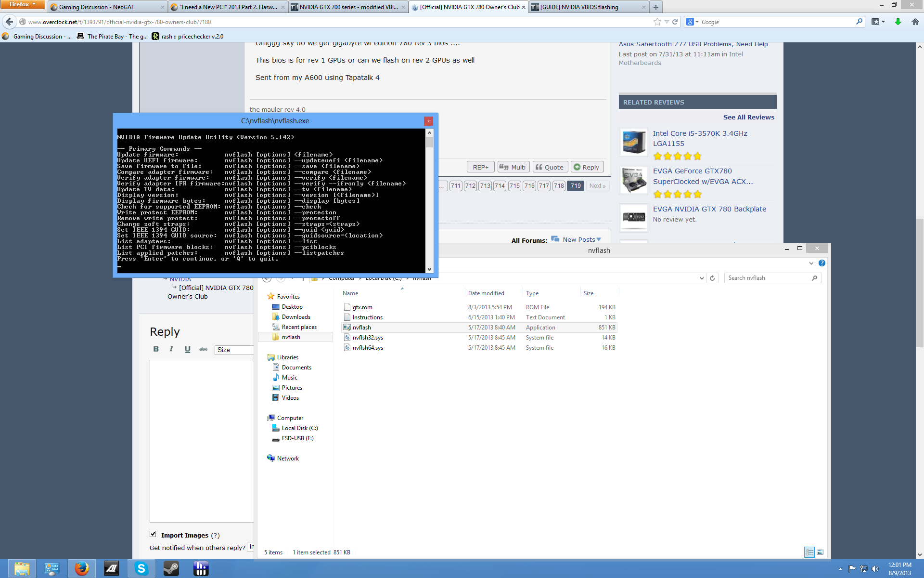Click nvflash console vertical scrollbar

429,200
